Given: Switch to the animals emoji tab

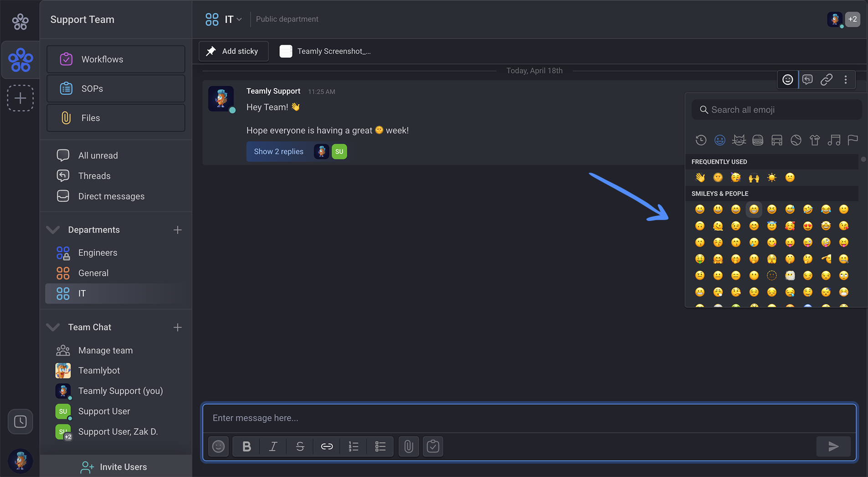Looking at the screenshot, I should (739, 140).
